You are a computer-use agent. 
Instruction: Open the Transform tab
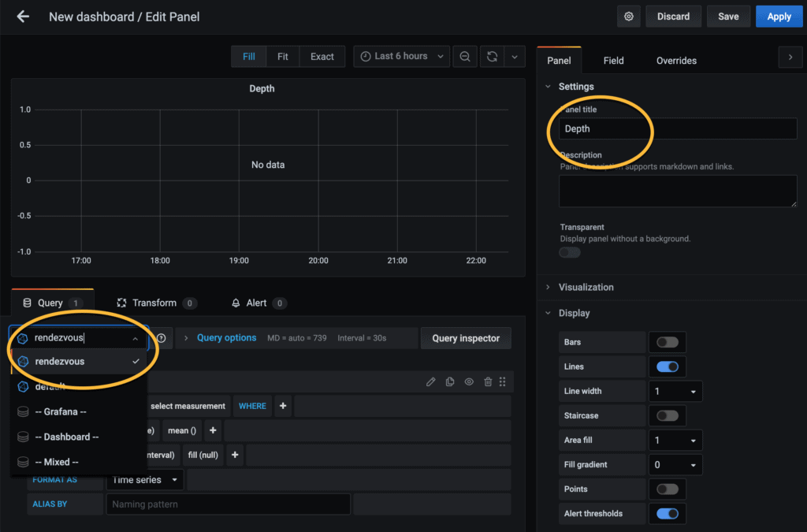157,303
